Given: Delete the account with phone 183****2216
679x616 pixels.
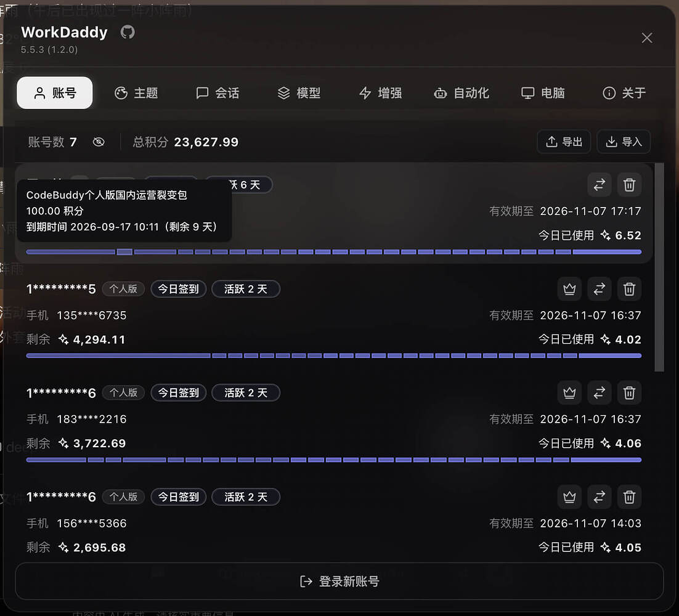Looking at the screenshot, I should [629, 392].
